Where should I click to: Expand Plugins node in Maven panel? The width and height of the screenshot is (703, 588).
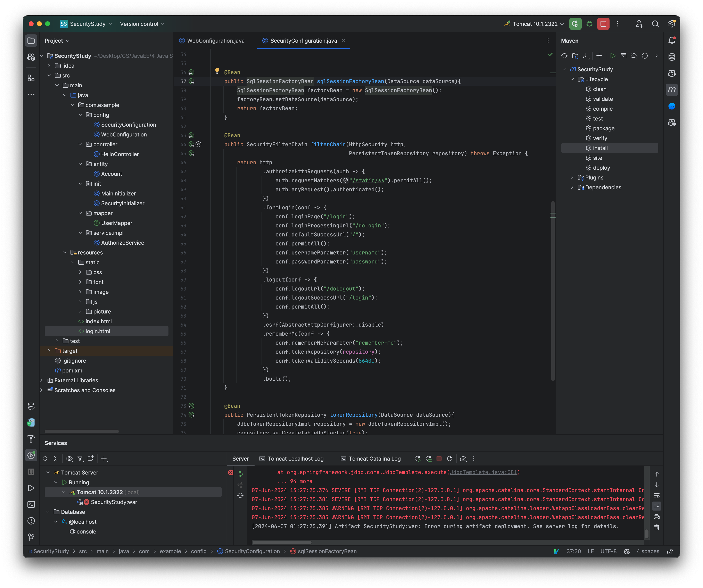(x=572, y=177)
